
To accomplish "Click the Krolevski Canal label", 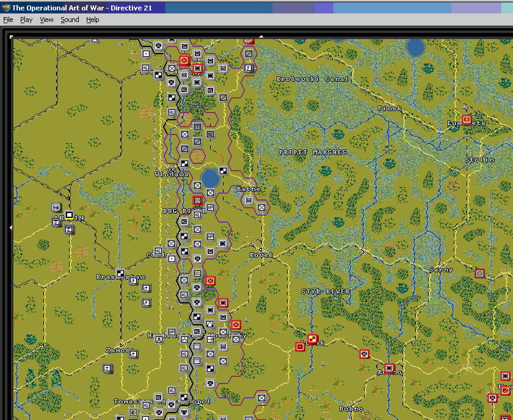I will (312, 79).
